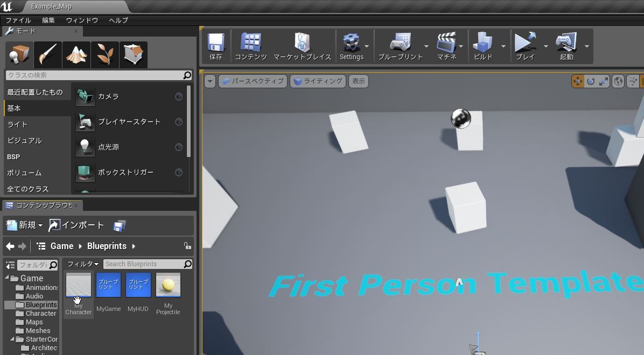The width and height of the screenshot is (644, 355).
Task: Expand the マチネ dropdown arrow
Action: [461, 46]
